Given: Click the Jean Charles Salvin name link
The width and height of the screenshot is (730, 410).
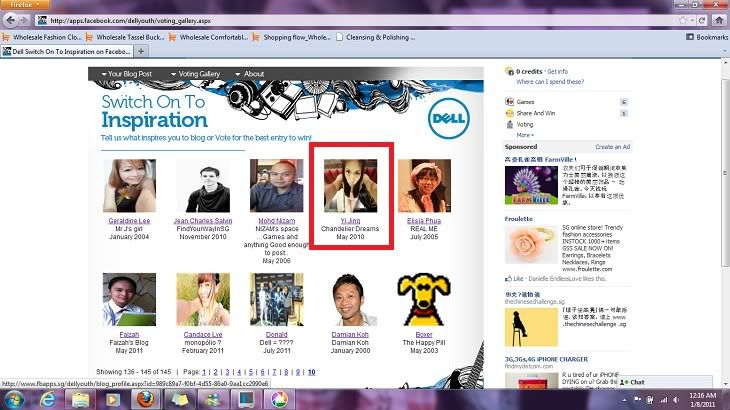Looking at the screenshot, I should tap(203, 221).
